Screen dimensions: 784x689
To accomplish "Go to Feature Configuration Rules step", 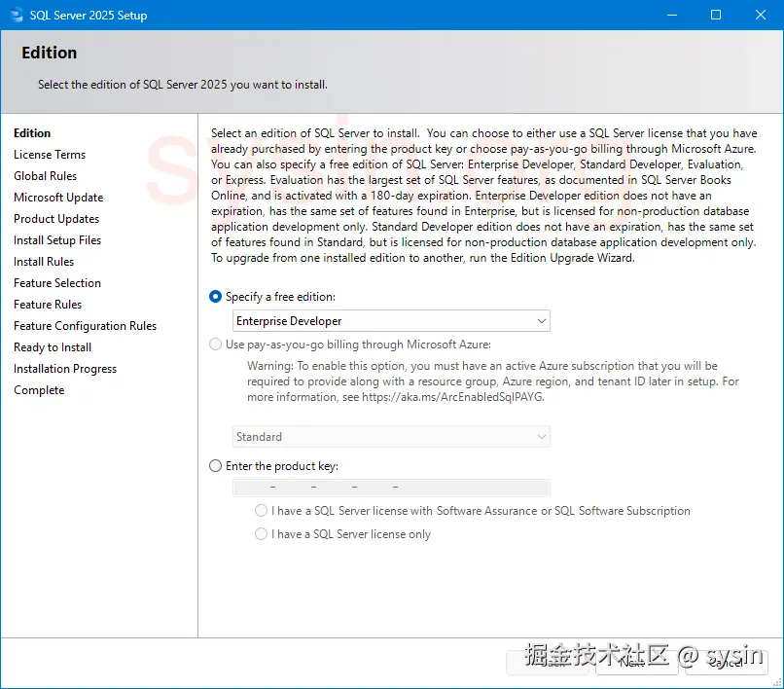I will coord(85,326).
